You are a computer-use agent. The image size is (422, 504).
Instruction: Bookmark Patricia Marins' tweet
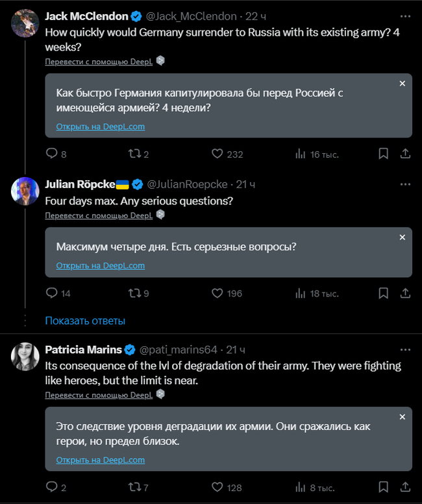pyautogui.click(x=384, y=487)
